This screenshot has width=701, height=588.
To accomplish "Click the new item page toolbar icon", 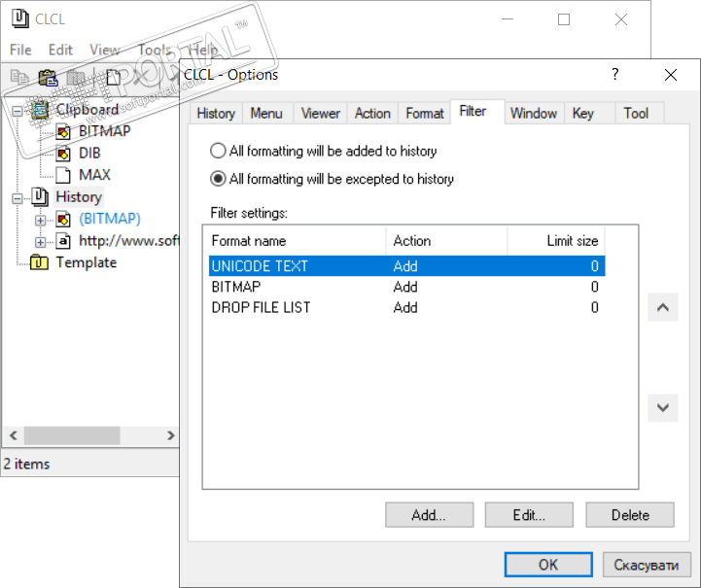I will (x=114, y=78).
